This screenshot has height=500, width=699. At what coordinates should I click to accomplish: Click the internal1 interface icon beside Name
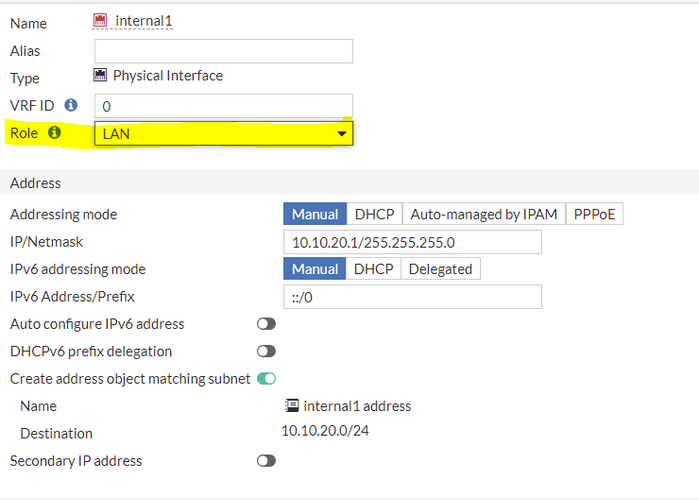click(x=99, y=21)
